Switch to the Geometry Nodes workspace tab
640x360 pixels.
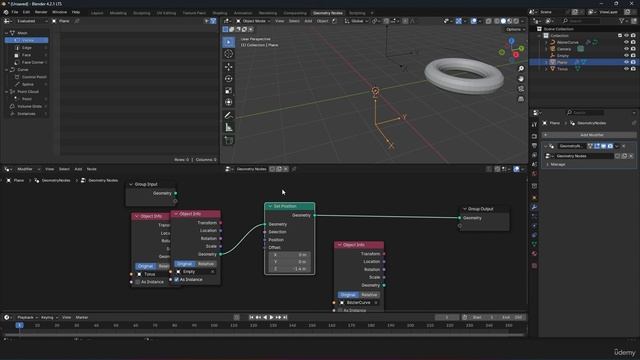pyautogui.click(x=328, y=13)
